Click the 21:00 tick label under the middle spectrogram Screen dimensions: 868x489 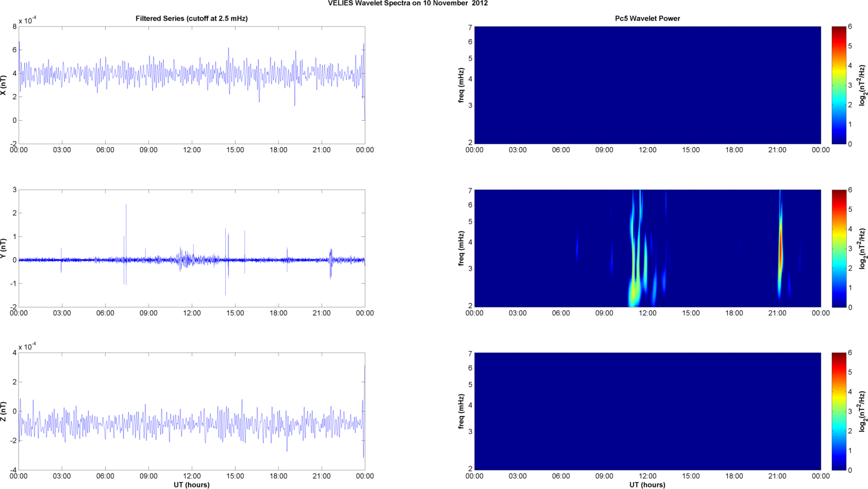tap(777, 313)
